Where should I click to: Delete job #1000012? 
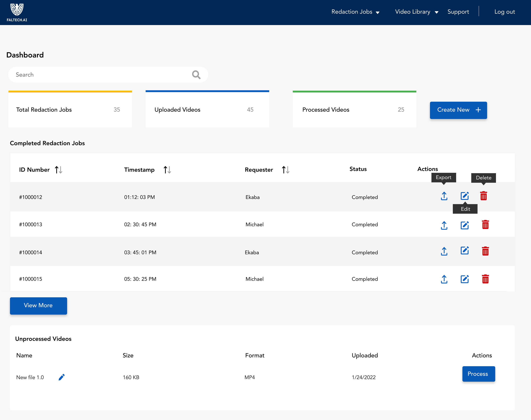point(483,196)
